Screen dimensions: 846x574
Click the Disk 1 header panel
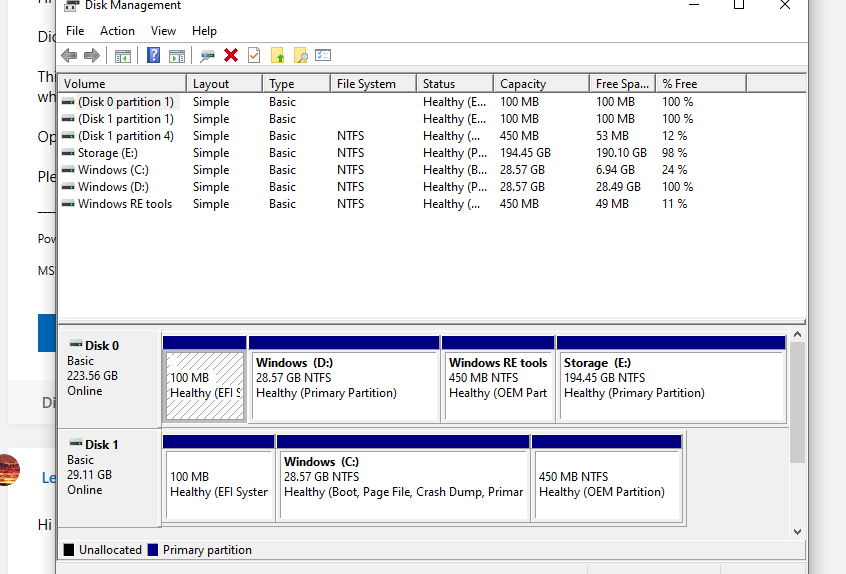click(110, 478)
